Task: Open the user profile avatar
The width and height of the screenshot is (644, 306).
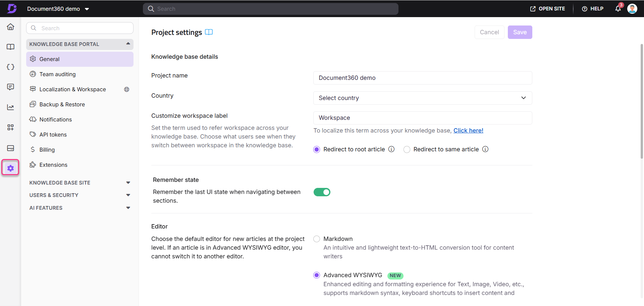Action: coord(632,9)
